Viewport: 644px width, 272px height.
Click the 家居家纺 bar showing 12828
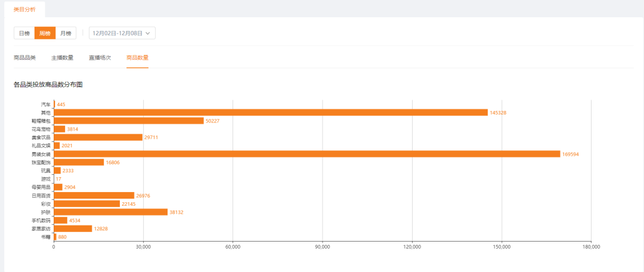point(73,228)
